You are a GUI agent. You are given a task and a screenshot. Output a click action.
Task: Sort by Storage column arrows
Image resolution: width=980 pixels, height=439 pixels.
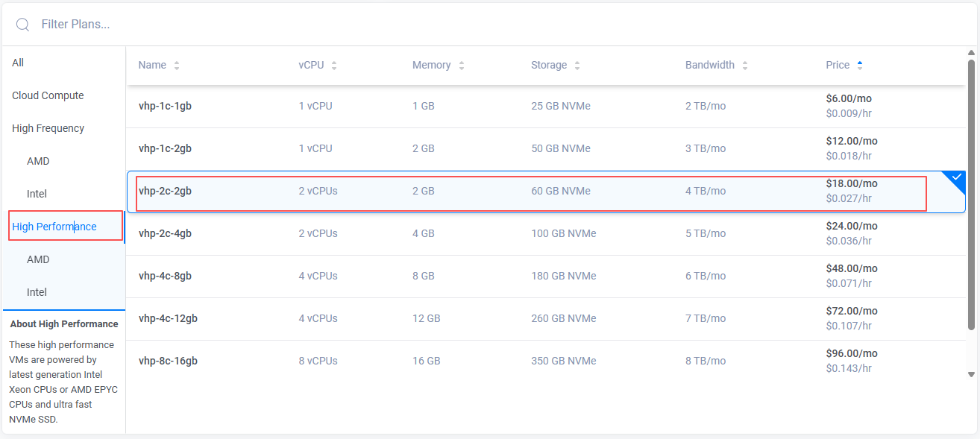pyautogui.click(x=577, y=66)
